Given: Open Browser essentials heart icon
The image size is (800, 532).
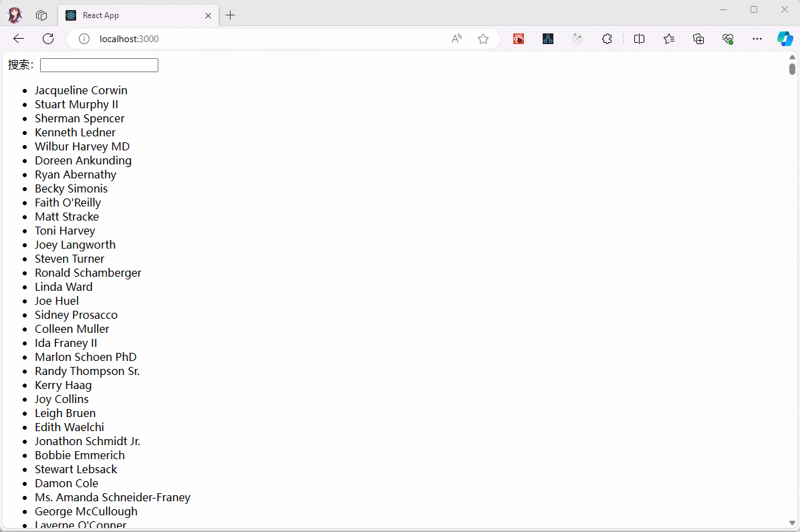Looking at the screenshot, I should (728, 39).
